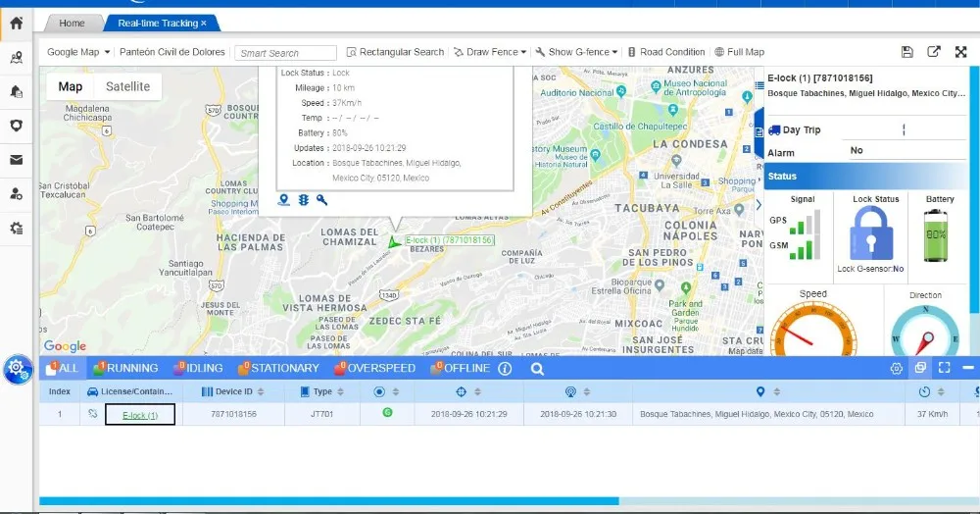Click the save icon above the map
980x514 pixels.
point(907,52)
